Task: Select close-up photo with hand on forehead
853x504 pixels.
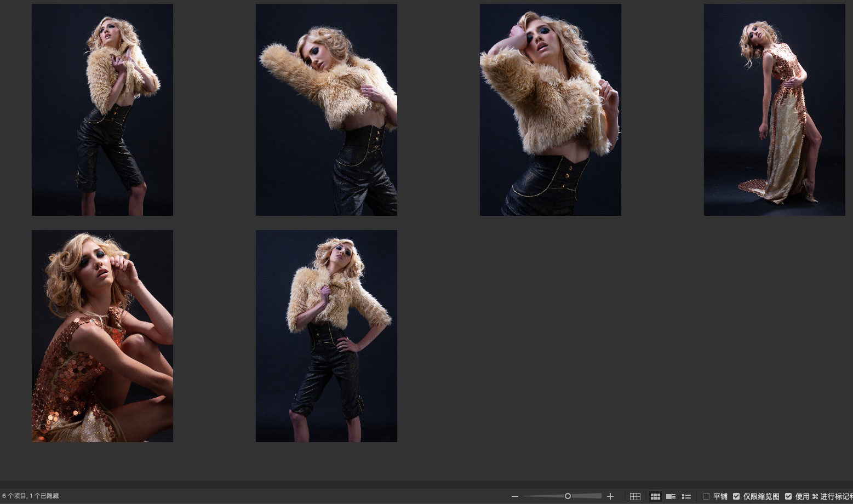Action: tap(551, 110)
